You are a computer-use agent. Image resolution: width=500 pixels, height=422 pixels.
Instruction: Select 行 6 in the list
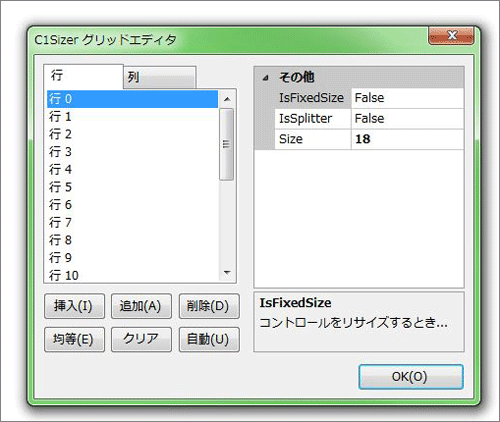[132, 205]
